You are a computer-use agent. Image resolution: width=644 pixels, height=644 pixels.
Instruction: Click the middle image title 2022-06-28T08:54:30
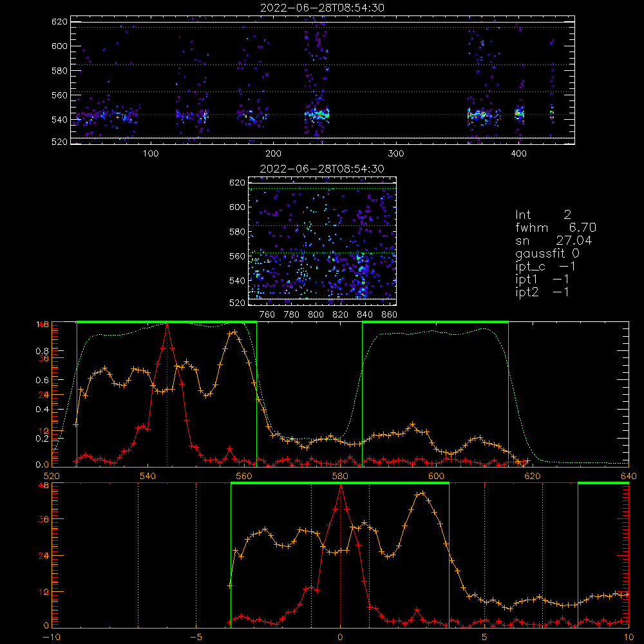point(322,169)
